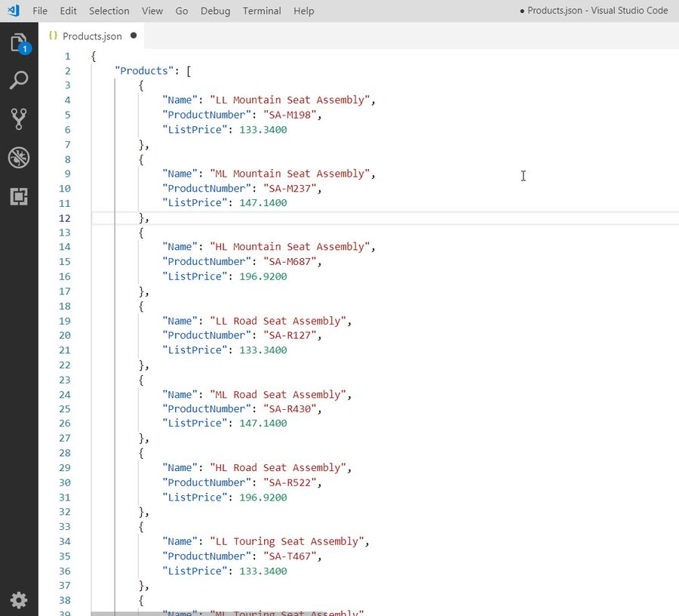Open the View menu
This screenshot has height=616, width=679.
tap(152, 11)
